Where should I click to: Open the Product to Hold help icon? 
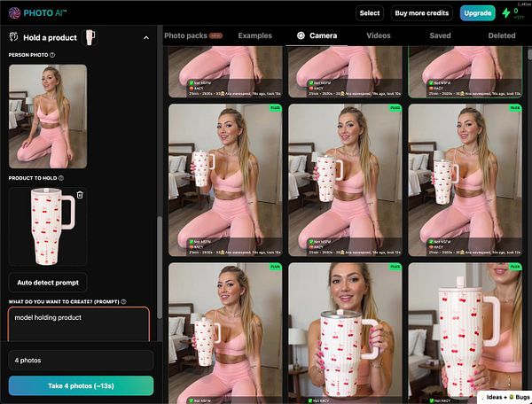(61, 178)
